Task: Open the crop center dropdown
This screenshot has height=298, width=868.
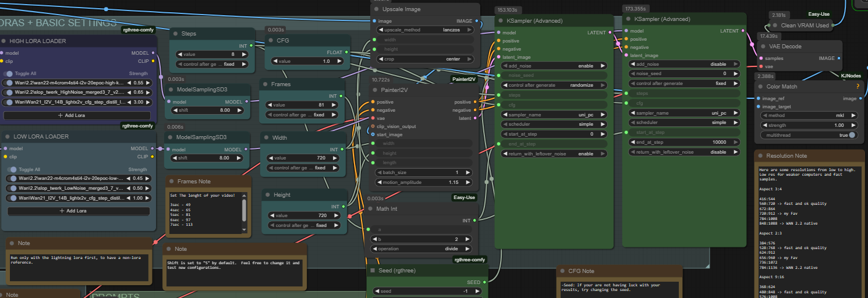Action: coord(426,59)
